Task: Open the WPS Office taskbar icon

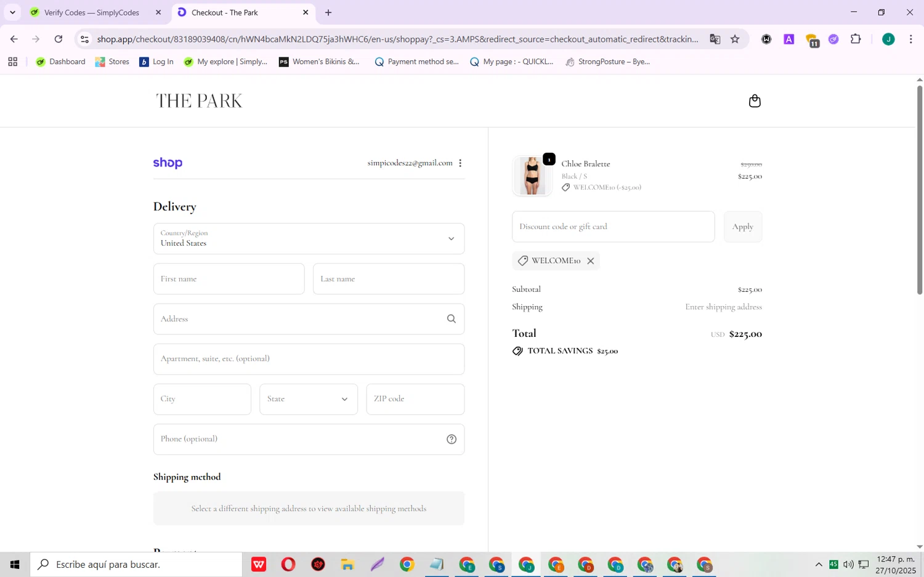Action: [x=259, y=564]
